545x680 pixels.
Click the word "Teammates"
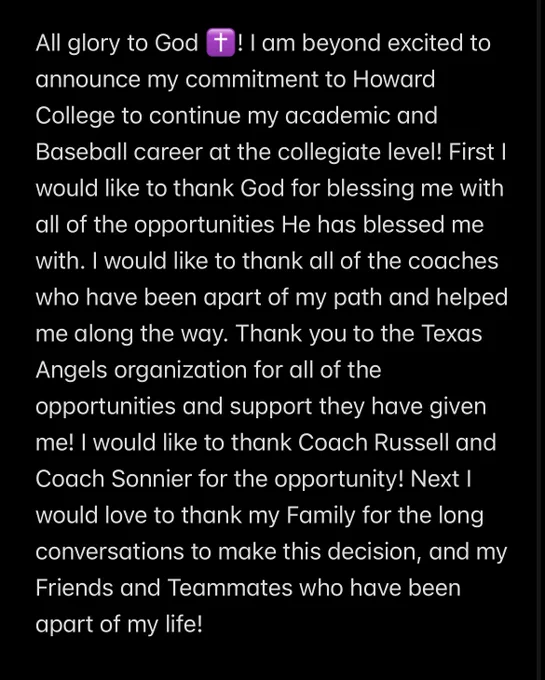point(230,588)
